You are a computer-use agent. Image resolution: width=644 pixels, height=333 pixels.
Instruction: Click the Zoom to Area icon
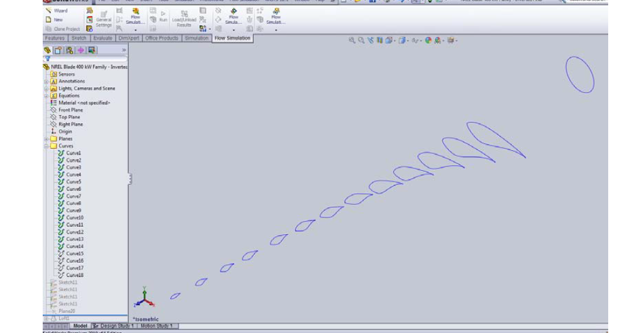pyautogui.click(x=361, y=40)
